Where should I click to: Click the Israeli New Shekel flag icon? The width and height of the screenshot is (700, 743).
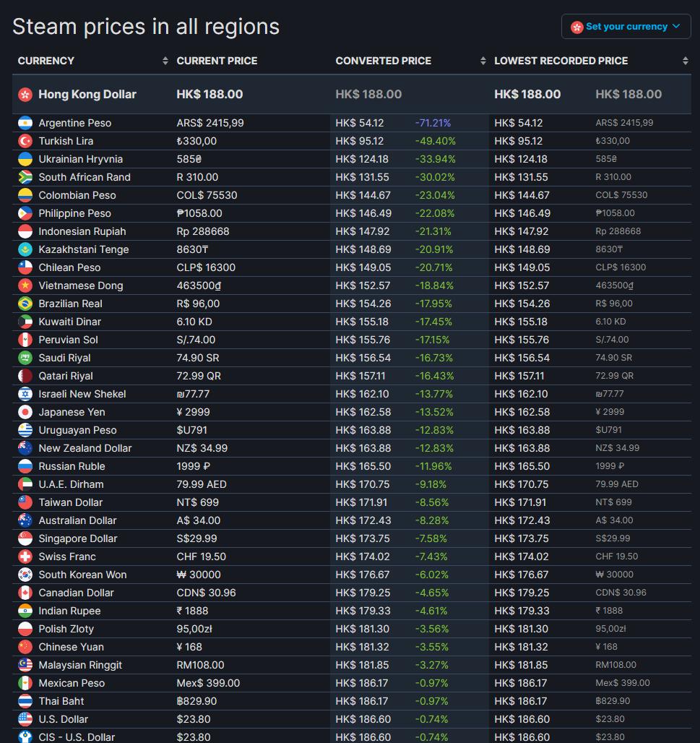25,394
